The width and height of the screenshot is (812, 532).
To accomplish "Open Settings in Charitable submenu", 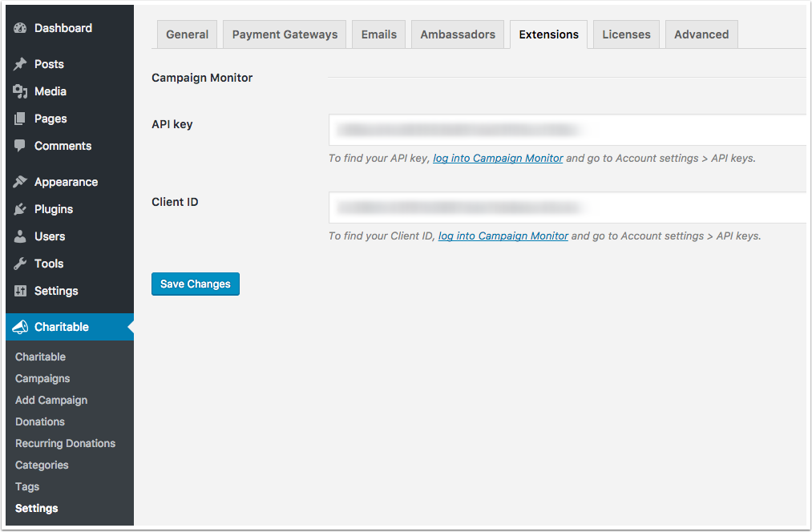I will click(37, 509).
